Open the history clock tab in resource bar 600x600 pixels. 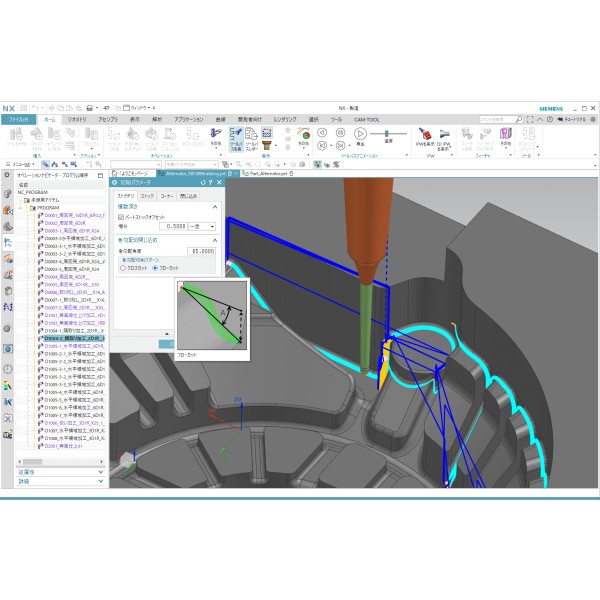(8, 369)
